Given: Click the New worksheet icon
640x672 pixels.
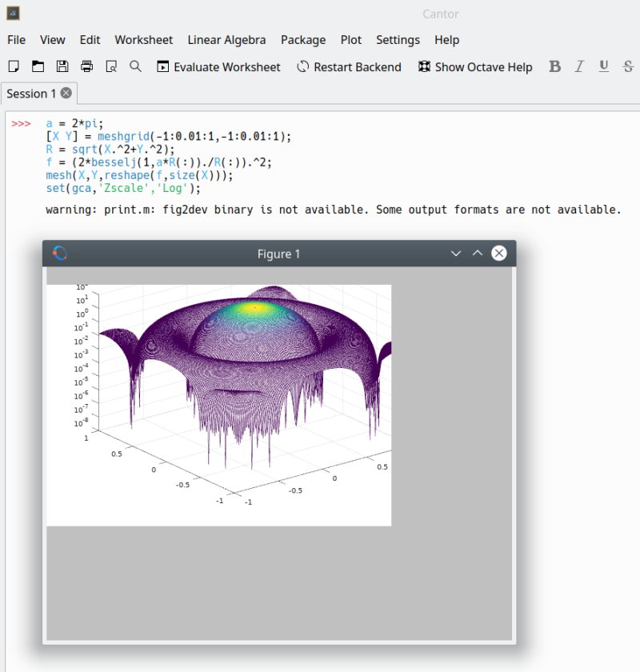Looking at the screenshot, I should [x=13, y=66].
